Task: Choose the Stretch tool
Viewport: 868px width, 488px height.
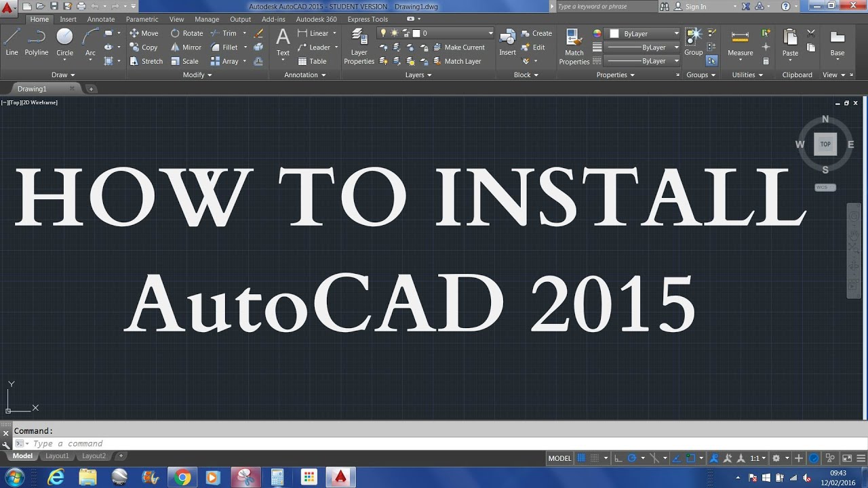Action: click(x=146, y=61)
